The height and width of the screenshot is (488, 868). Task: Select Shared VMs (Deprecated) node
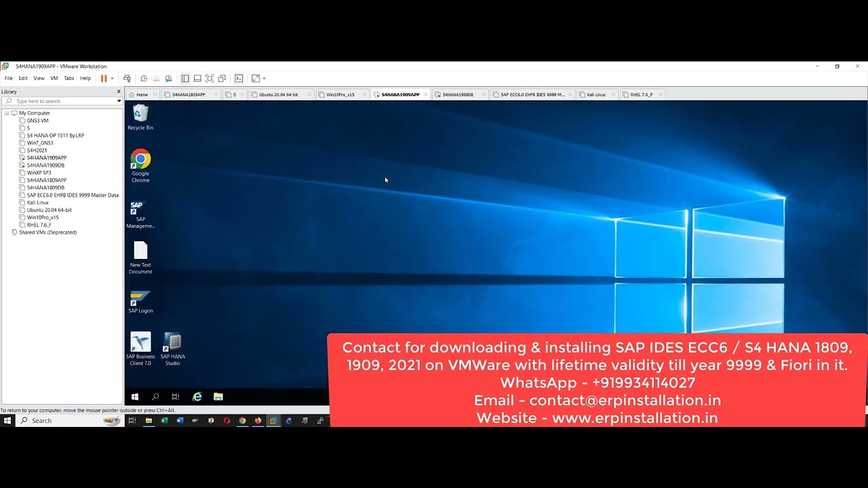pyautogui.click(x=47, y=232)
